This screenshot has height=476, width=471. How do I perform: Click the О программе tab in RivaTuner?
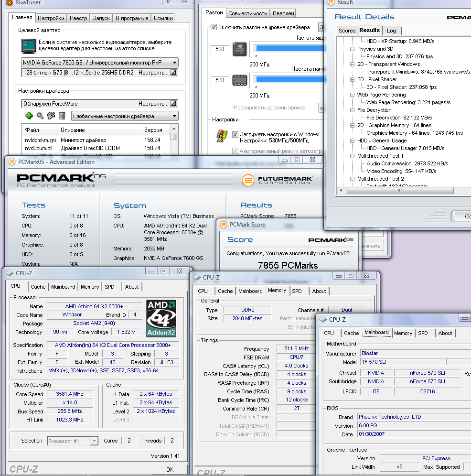132,18
